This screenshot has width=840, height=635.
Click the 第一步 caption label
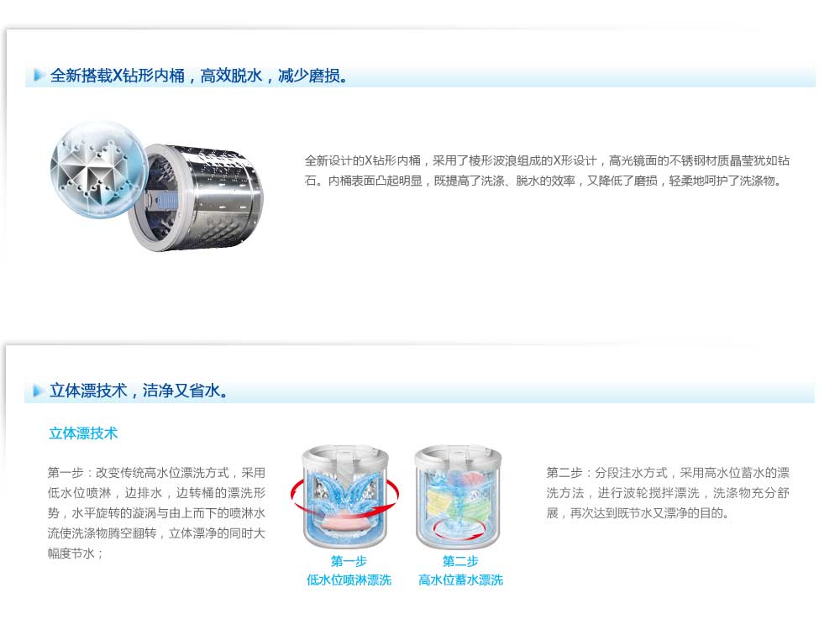point(349,561)
